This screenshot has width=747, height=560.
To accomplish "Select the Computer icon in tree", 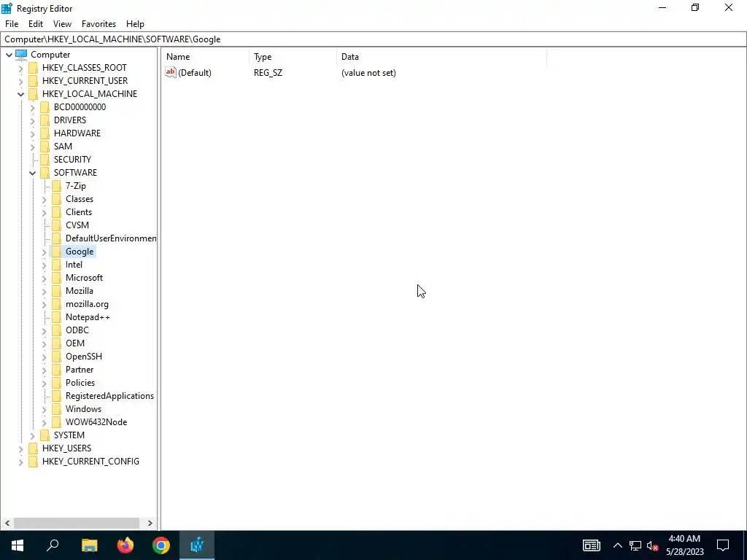I will 21,54.
